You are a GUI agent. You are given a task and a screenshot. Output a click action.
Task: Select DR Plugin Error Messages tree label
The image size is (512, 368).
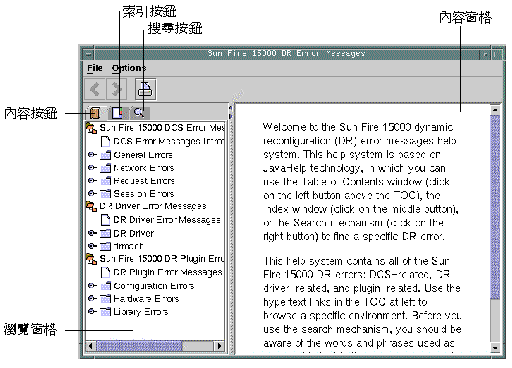pyautogui.click(x=168, y=273)
